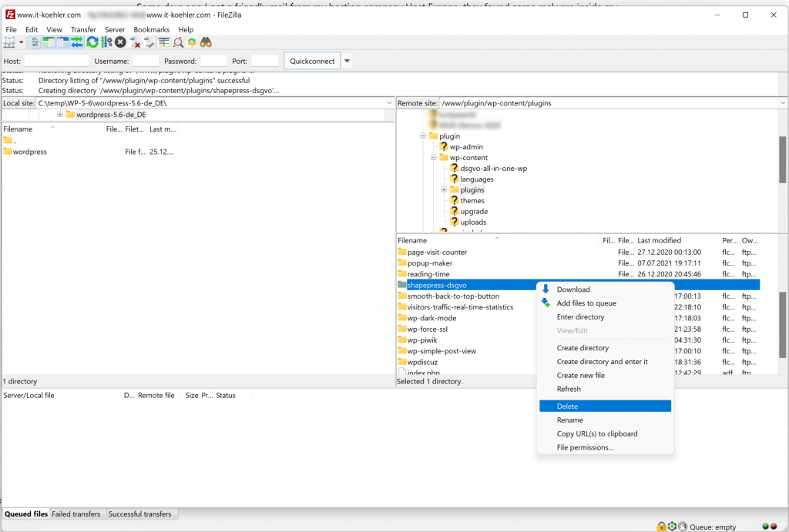This screenshot has height=532, width=789.
Task: Expand the Remote site path dropdown
Action: pyautogui.click(x=783, y=103)
